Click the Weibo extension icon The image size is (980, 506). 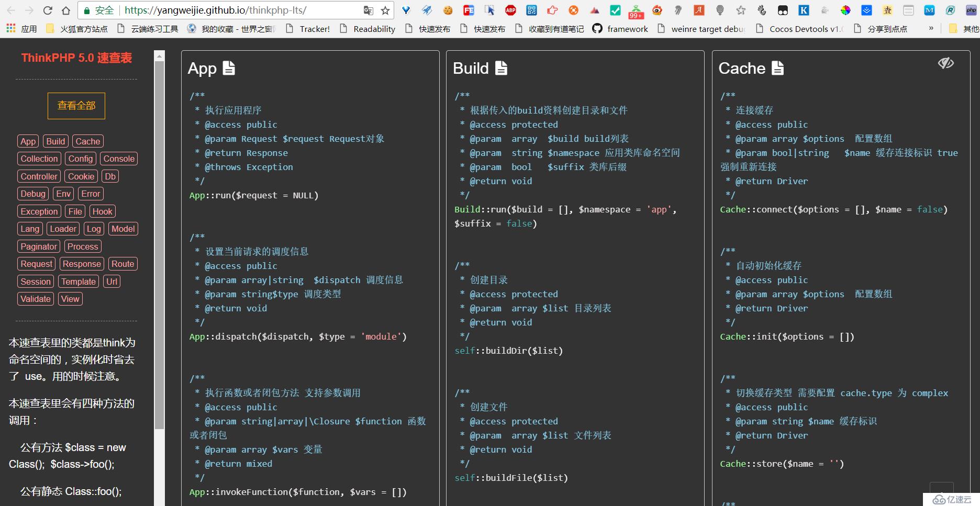point(657,10)
